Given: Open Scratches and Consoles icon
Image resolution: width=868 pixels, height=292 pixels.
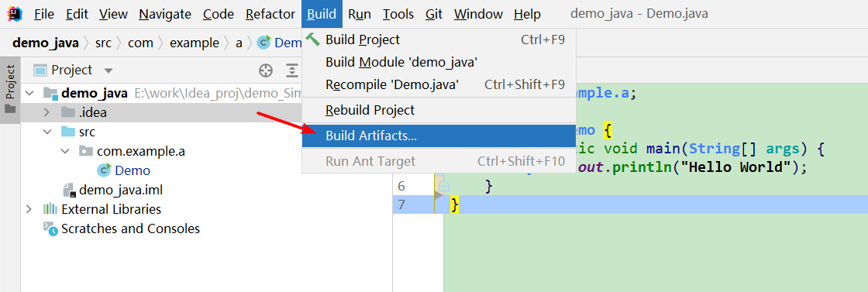Looking at the screenshot, I should [x=50, y=229].
